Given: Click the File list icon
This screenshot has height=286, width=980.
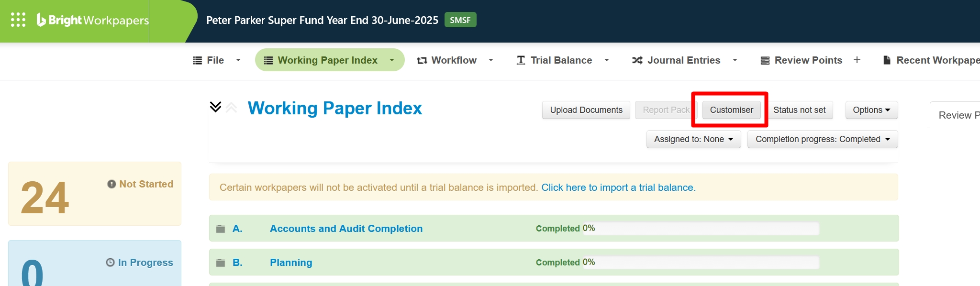Looking at the screenshot, I should (x=197, y=60).
